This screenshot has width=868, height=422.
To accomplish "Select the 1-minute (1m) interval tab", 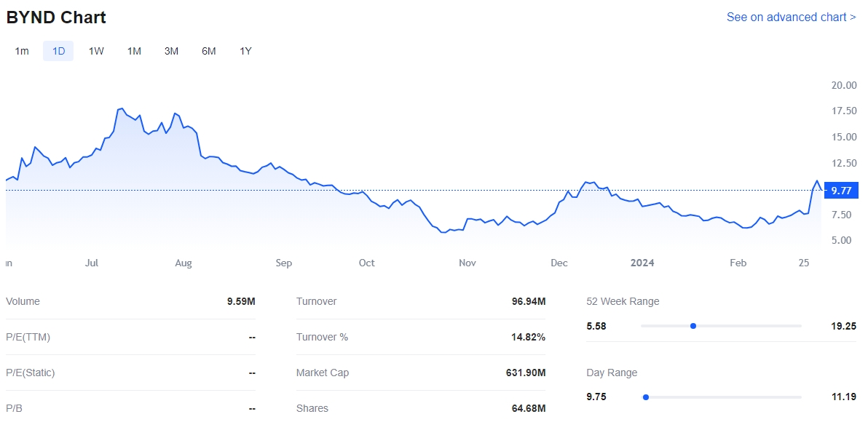I will (x=22, y=51).
